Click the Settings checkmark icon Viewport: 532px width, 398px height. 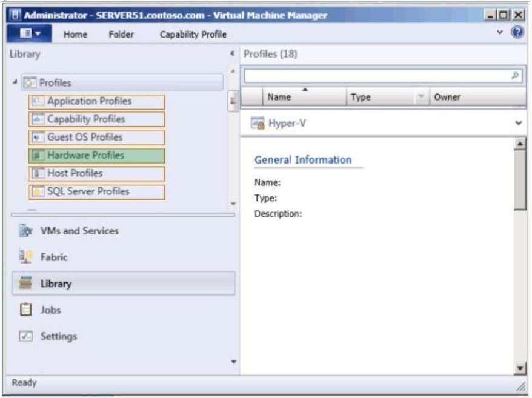[26, 336]
